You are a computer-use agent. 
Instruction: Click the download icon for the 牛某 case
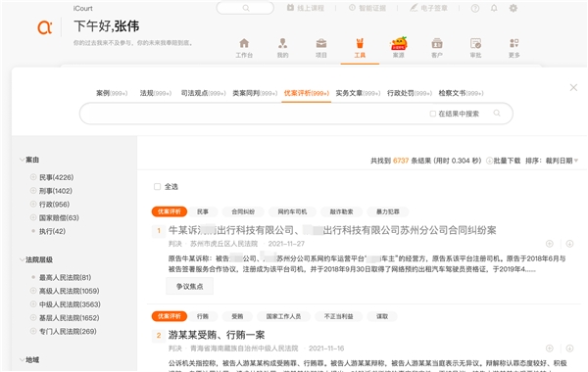click(x=569, y=244)
